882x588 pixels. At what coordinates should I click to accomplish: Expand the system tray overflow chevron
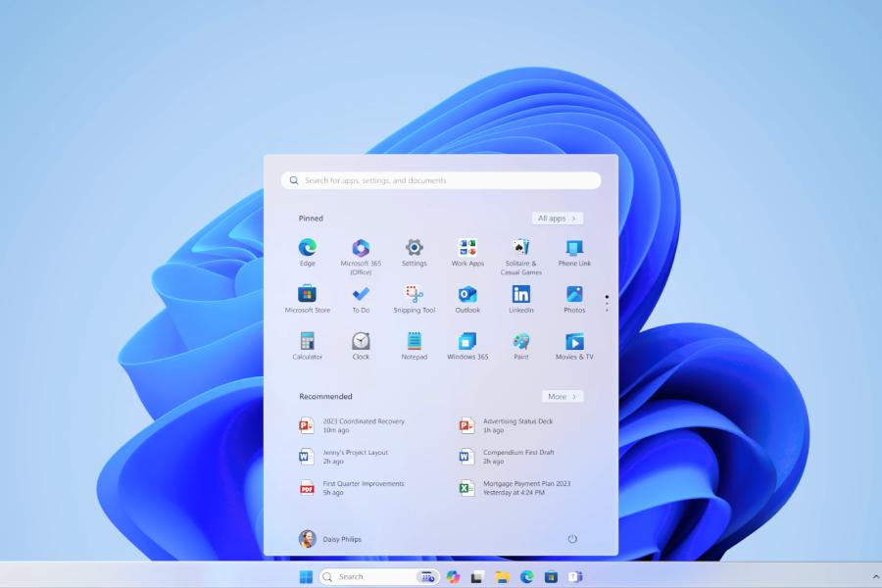tap(875, 576)
